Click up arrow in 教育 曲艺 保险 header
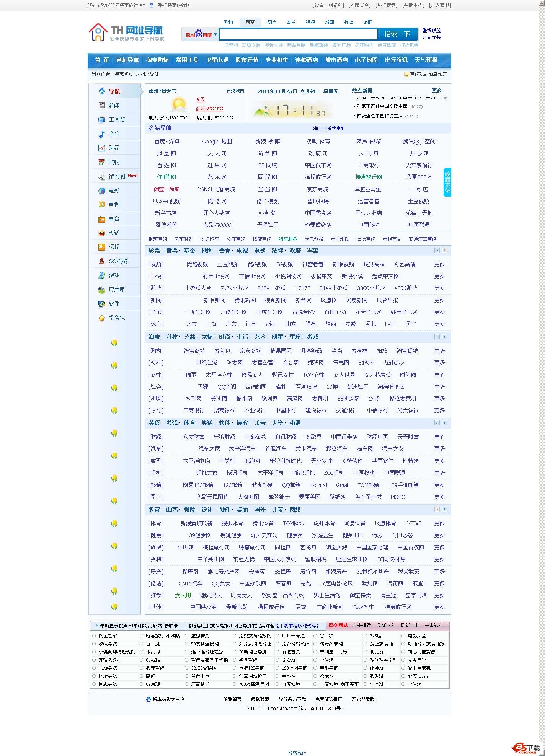Viewport: 545px width, 756px height. [444, 509]
